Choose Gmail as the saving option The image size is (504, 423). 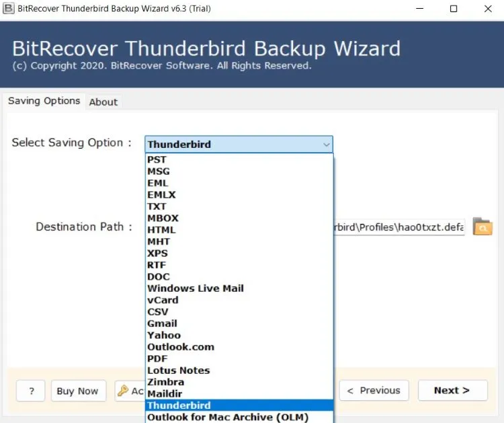point(239,323)
